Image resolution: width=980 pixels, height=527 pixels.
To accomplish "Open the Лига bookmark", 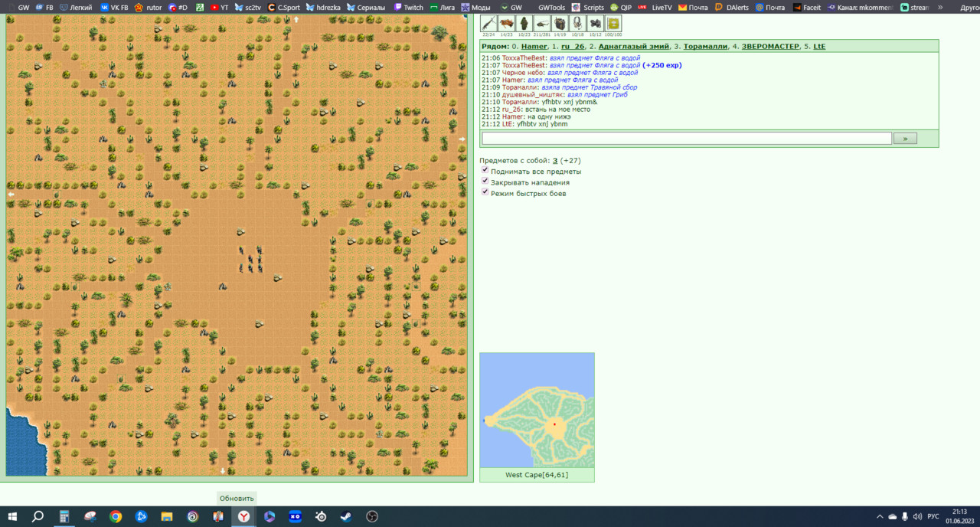I will [443, 7].
